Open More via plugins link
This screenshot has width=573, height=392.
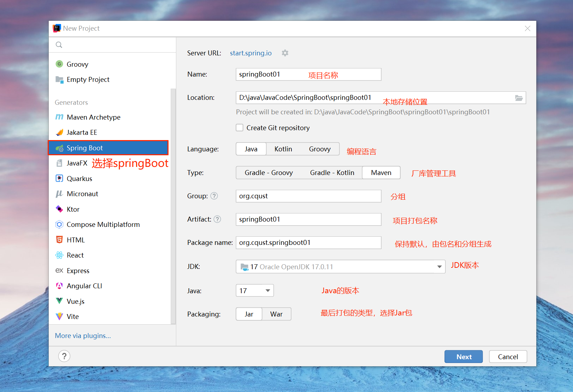click(x=83, y=336)
